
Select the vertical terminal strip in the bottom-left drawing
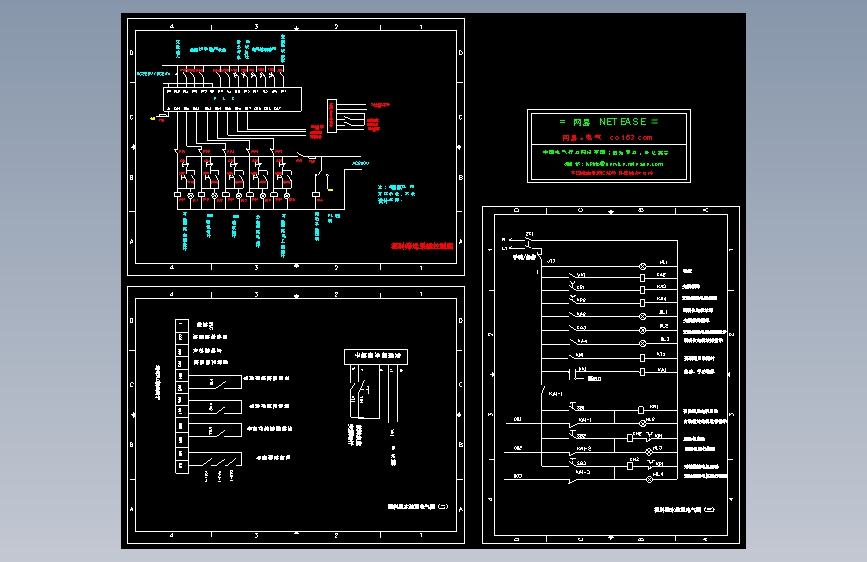(x=182, y=396)
